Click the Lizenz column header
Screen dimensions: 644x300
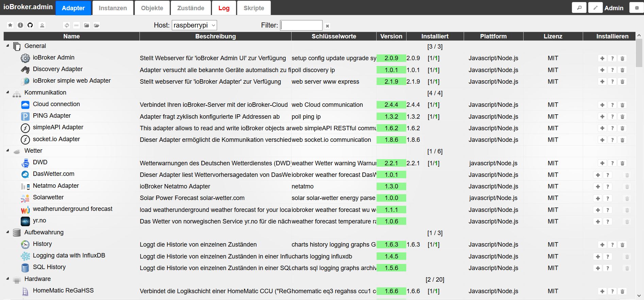tap(553, 36)
